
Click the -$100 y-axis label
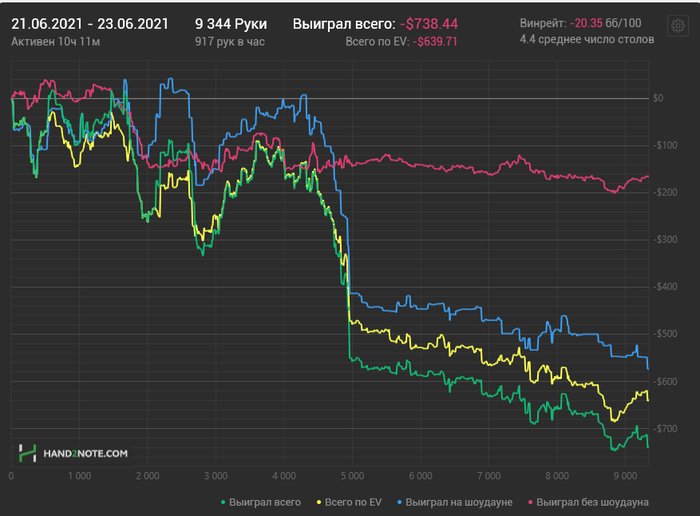[x=665, y=146]
